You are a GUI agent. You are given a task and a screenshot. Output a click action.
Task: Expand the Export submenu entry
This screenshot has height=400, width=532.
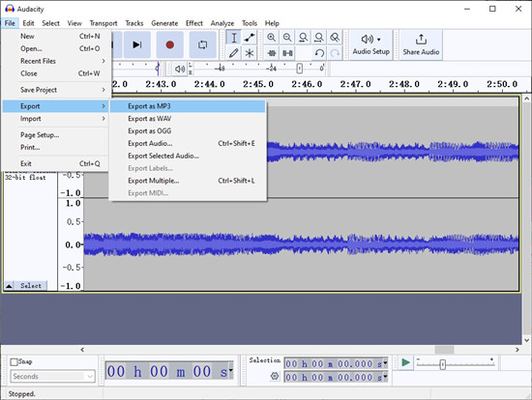55,106
